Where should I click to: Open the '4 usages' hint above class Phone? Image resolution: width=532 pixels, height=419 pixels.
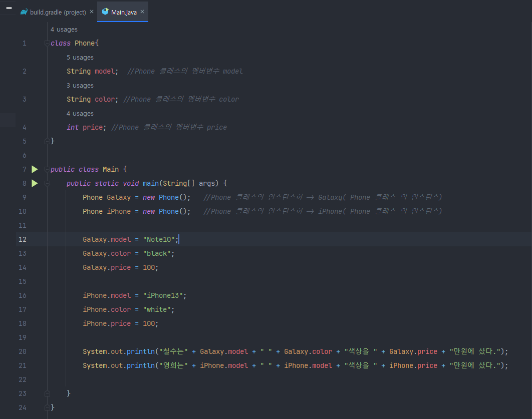(64, 30)
